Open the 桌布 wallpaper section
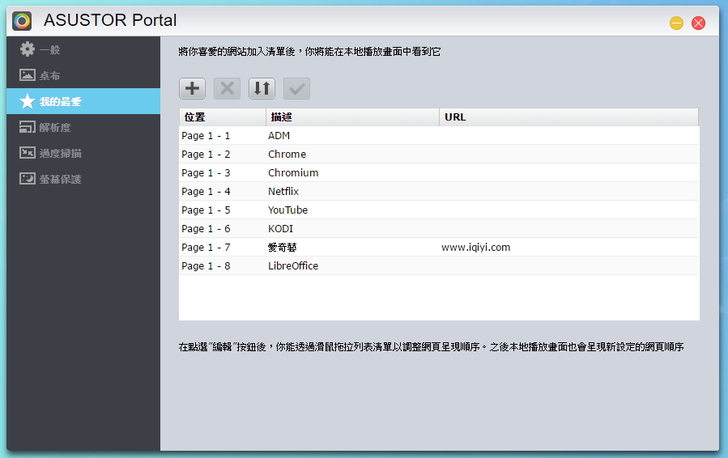The height and width of the screenshot is (458, 728). (x=50, y=75)
